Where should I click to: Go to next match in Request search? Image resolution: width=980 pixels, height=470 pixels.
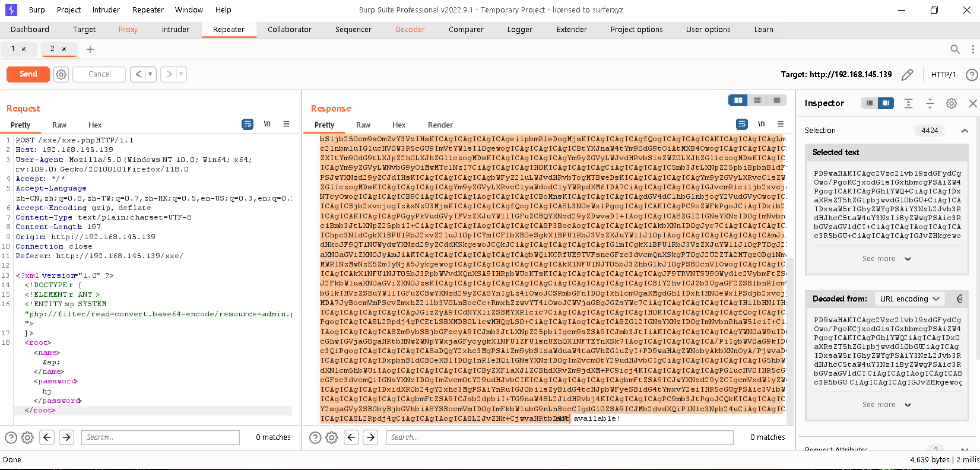click(x=66, y=437)
